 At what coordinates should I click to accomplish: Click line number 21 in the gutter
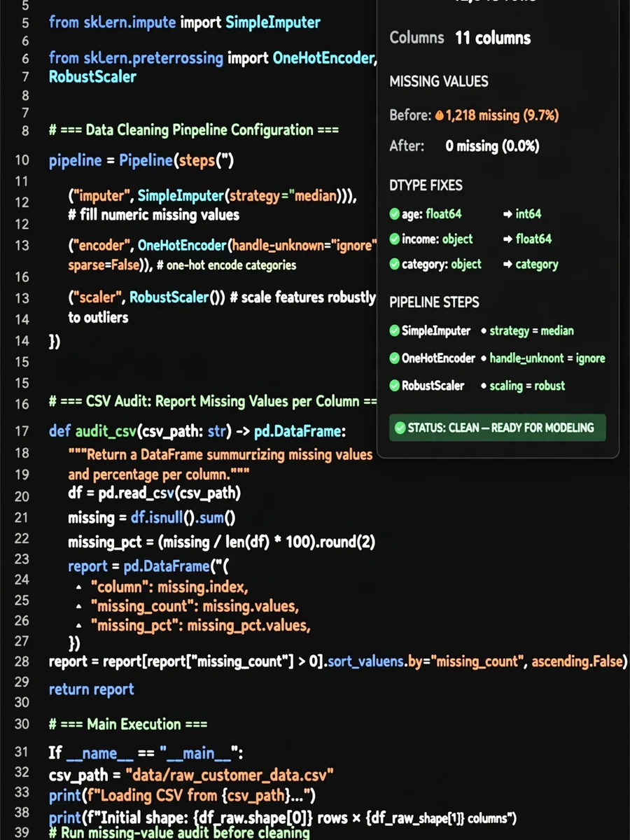click(x=22, y=518)
